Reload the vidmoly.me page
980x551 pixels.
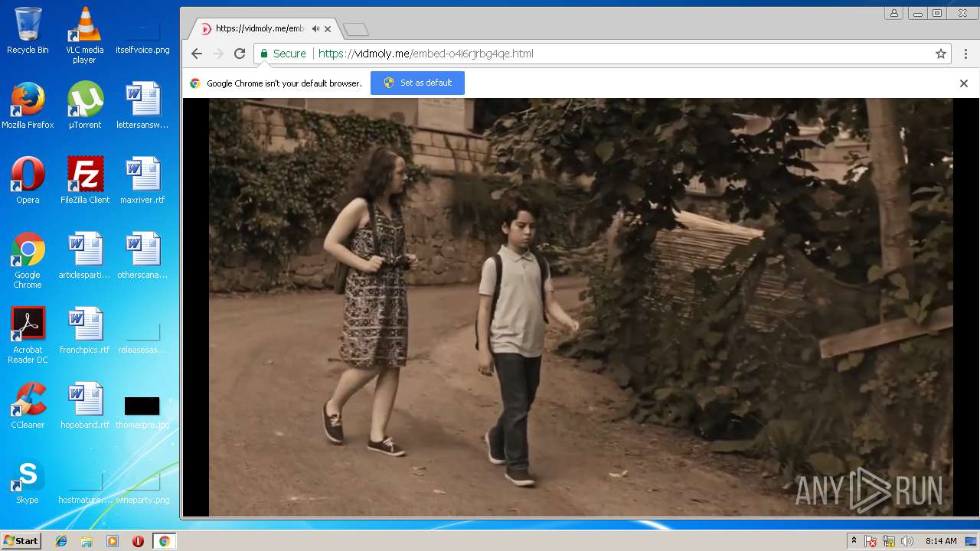[240, 54]
